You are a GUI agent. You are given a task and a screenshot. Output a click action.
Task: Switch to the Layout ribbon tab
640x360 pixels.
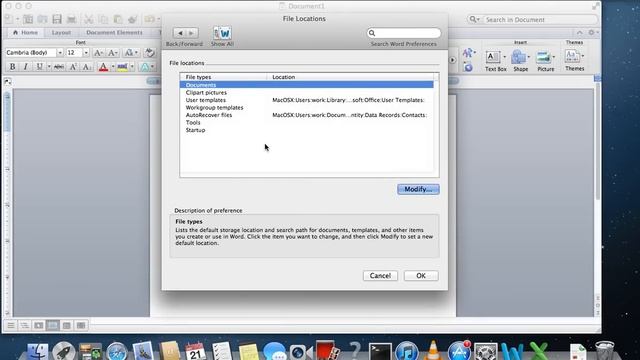coord(61,32)
